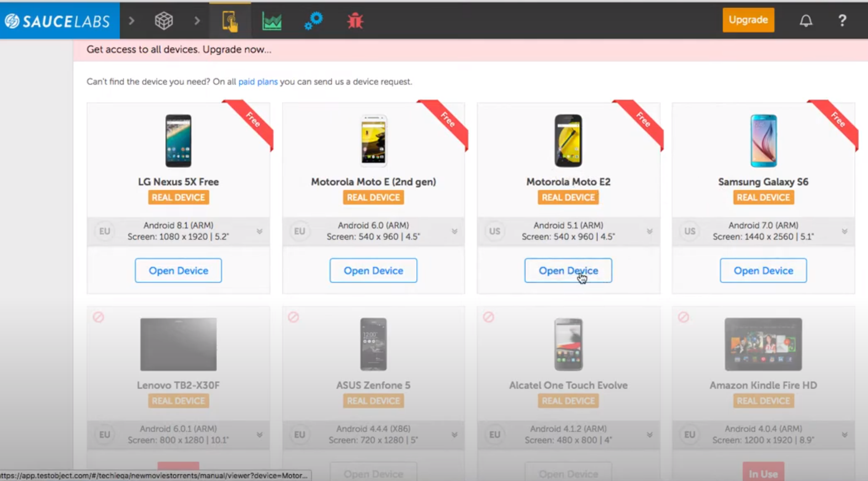Click the 'ASUS Zenfone 5' device name
Screen dimensions: 868x481
point(373,385)
